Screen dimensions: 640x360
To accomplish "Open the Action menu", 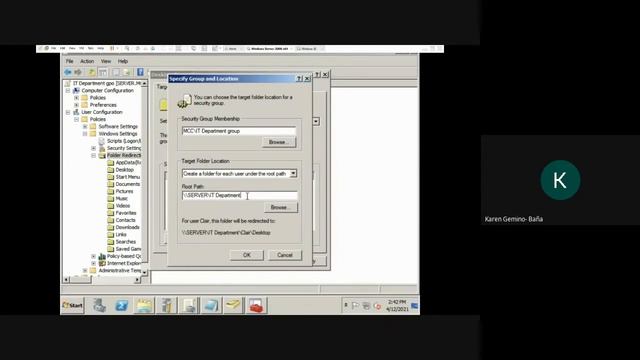I will pos(87,61).
